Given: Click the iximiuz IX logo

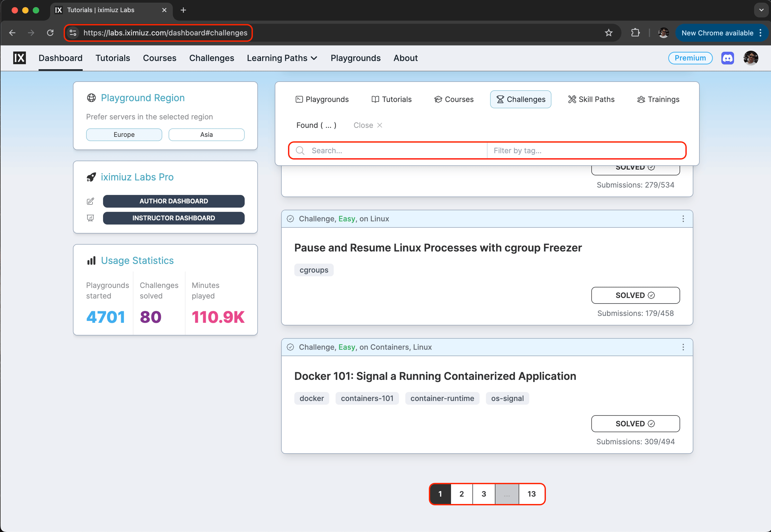Looking at the screenshot, I should (x=19, y=58).
